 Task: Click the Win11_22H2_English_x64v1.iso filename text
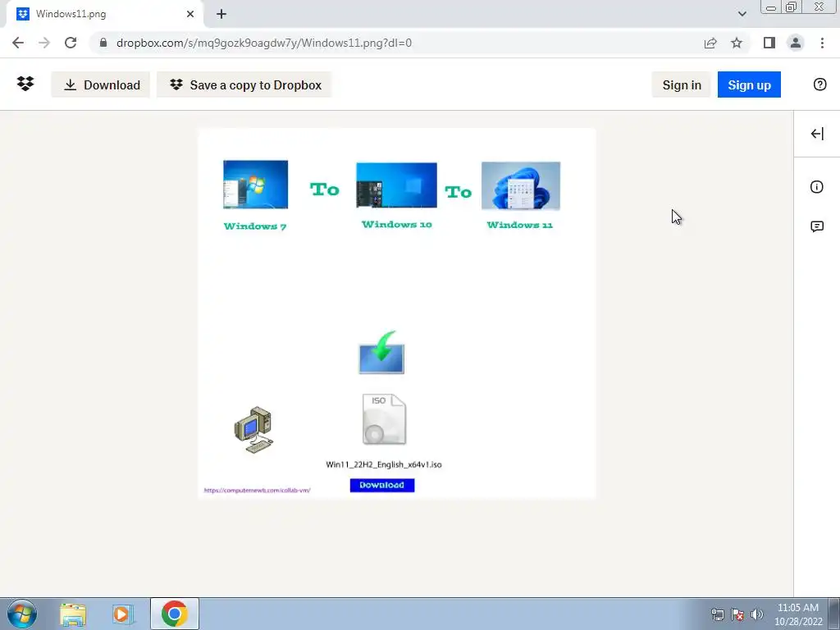click(x=384, y=464)
